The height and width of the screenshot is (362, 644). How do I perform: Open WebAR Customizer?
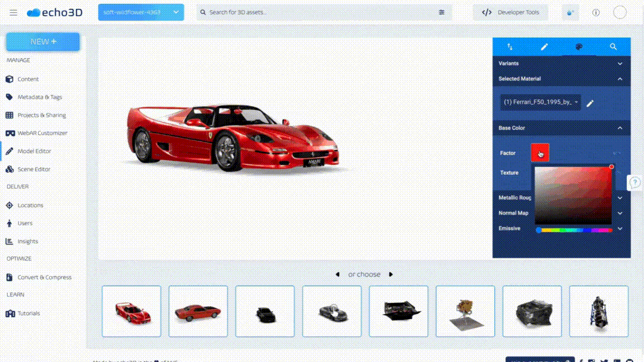click(42, 134)
